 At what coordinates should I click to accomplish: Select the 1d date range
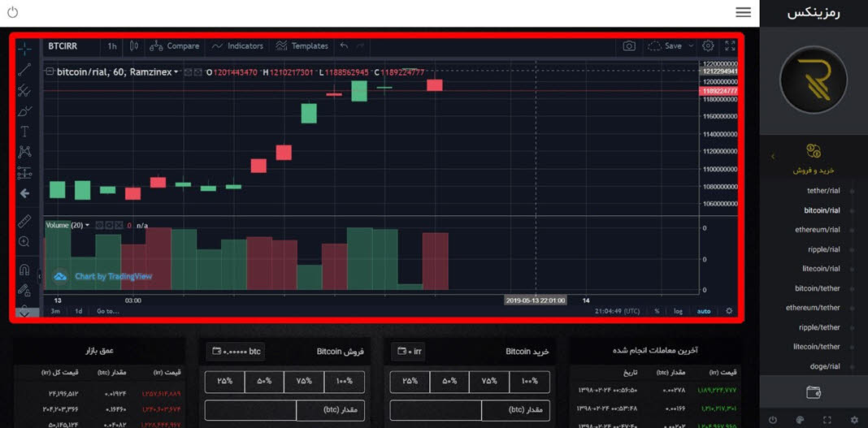(79, 311)
